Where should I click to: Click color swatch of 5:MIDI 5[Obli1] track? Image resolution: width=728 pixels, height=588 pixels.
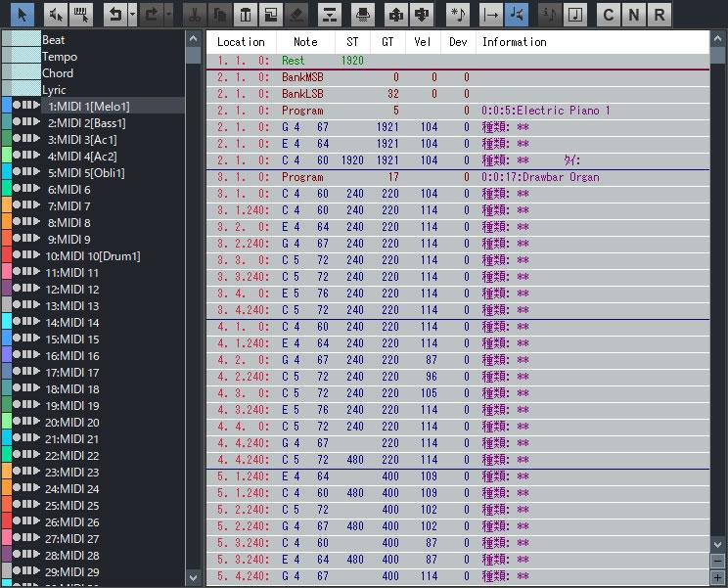coord(6,172)
